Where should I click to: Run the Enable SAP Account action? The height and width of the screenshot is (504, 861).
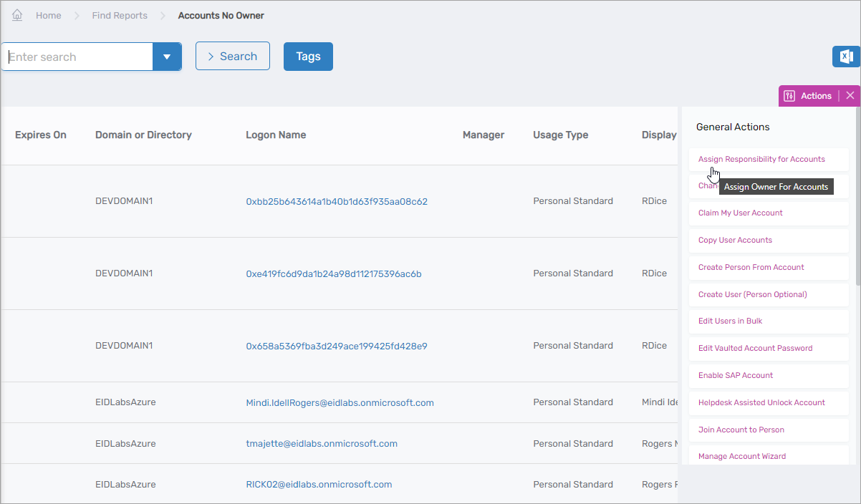point(735,375)
